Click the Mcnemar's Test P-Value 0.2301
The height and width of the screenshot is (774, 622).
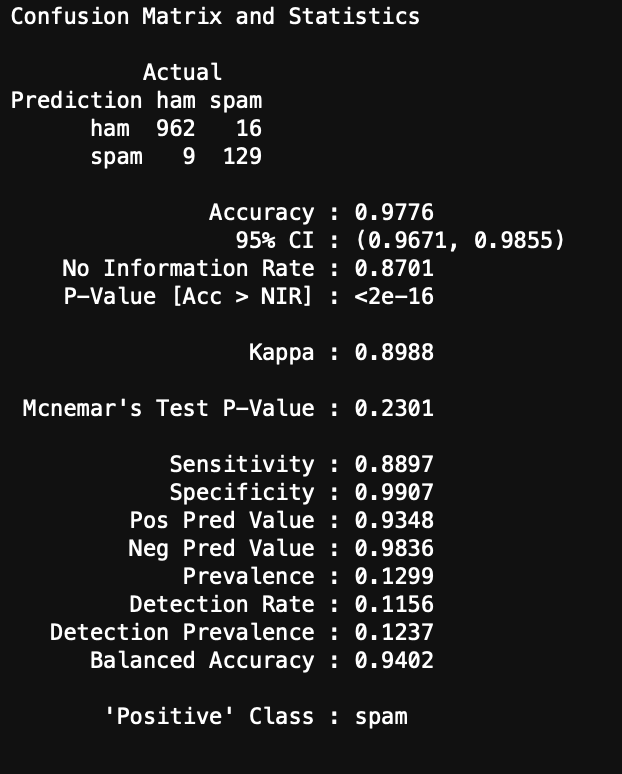click(x=394, y=408)
